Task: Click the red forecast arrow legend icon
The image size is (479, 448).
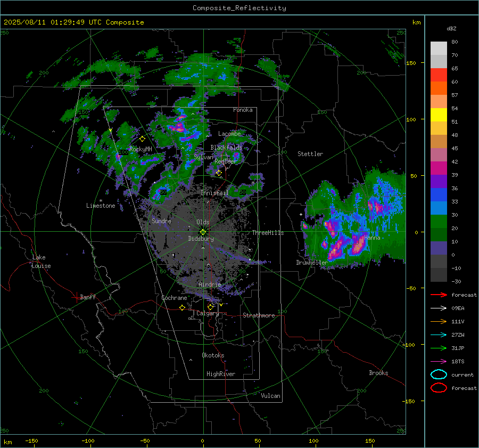Action: coord(439,295)
